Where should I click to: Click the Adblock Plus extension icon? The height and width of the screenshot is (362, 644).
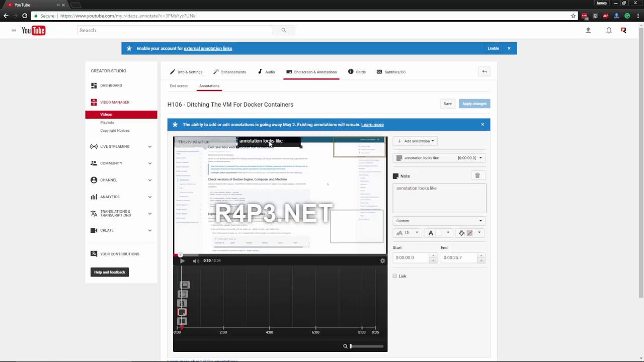tap(606, 16)
